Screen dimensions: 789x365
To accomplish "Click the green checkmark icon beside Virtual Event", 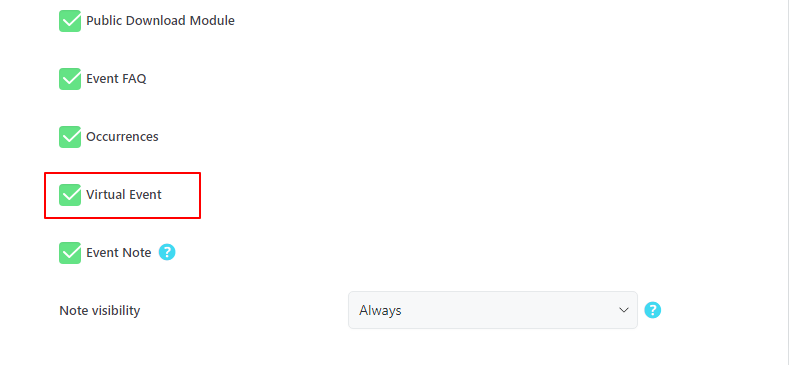I will 70,195.
